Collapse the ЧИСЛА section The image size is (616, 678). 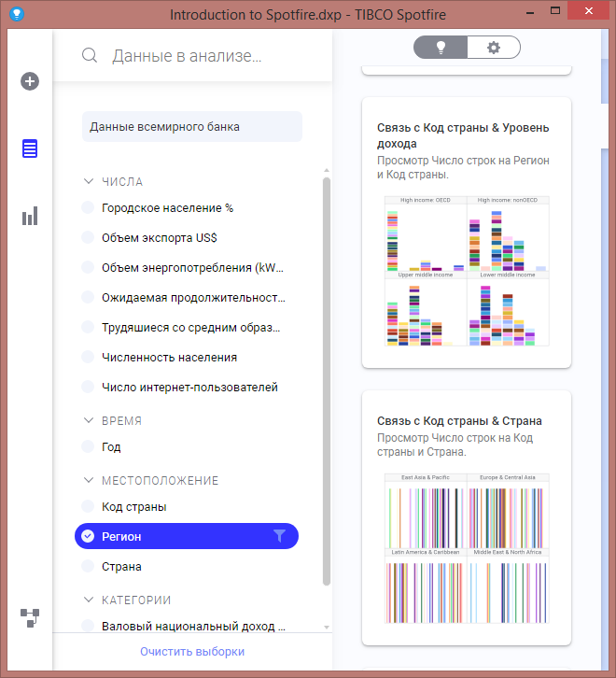[x=89, y=181]
